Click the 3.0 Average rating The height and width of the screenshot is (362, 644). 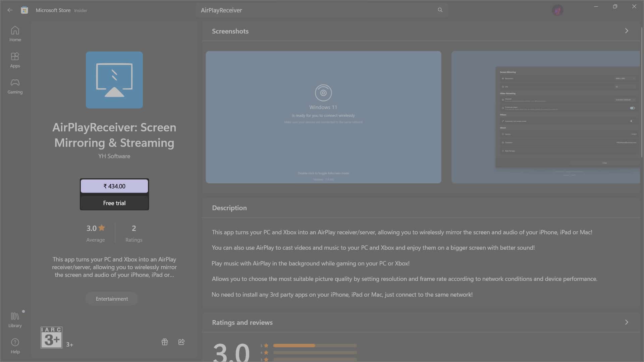(x=96, y=233)
